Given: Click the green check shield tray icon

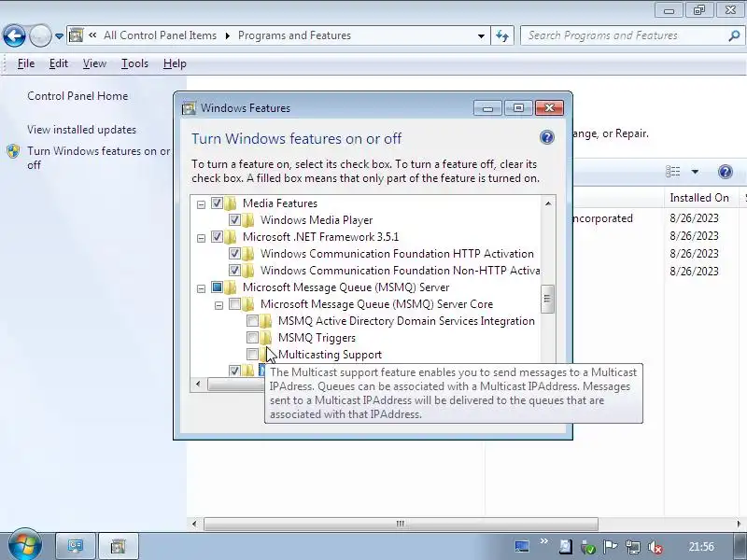Looking at the screenshot, I should pyautogui.click(x=588, y=548).
